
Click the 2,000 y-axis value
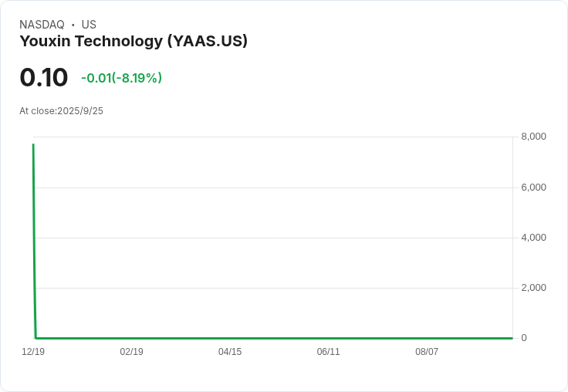pyautogui.click(x=533, y=288)
